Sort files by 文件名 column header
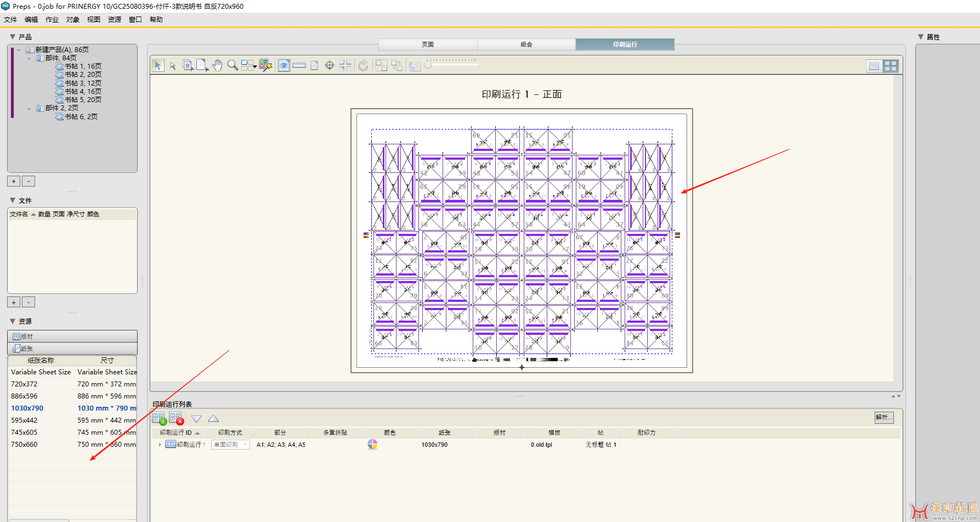The image size is (980, 522). coord(22,214)
